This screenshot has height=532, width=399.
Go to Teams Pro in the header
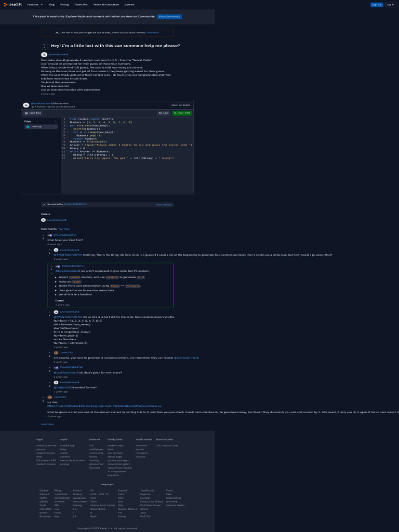81,5
